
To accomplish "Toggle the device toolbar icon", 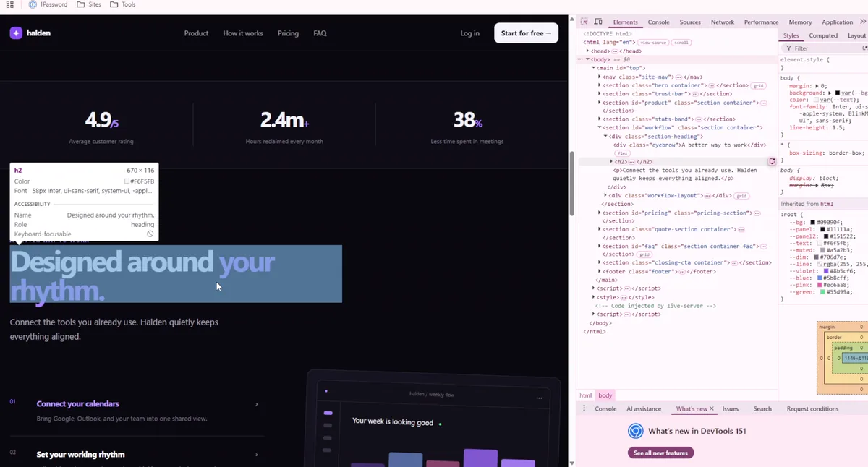I will (x=598, y=22).
